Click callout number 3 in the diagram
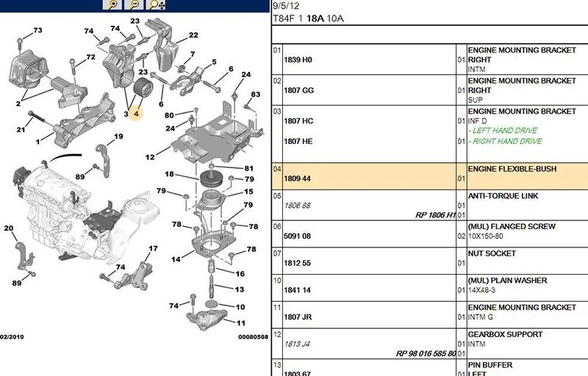Viewport: 588px width, 376px height. [x=126, y=114]
